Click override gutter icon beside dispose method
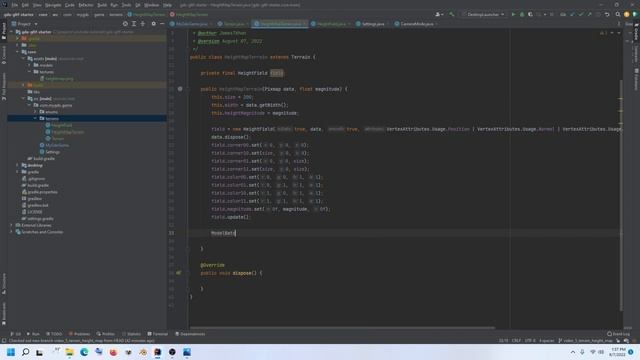Screen dimensions: 640x360 [179, 273]
